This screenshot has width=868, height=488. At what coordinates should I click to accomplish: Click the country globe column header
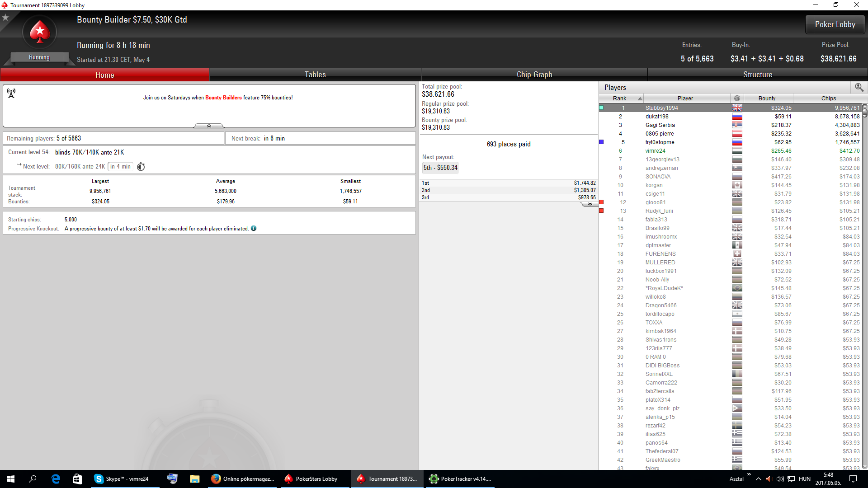click(737, 98)
